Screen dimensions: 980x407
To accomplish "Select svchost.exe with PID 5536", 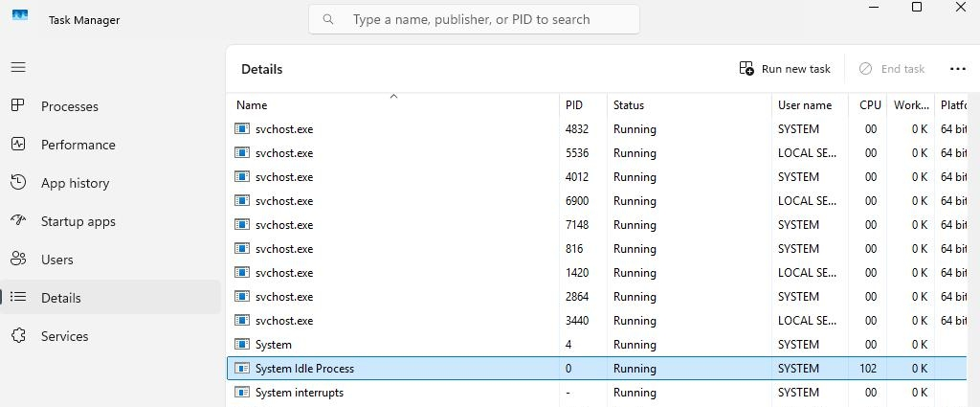I will 599,153.
